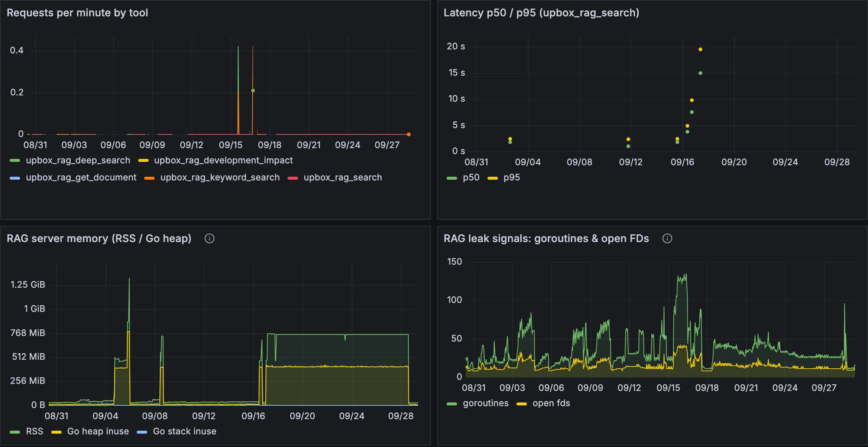868x447 pixels.
Task: Click the 0.4 label on requests axis
Action: 17,50
